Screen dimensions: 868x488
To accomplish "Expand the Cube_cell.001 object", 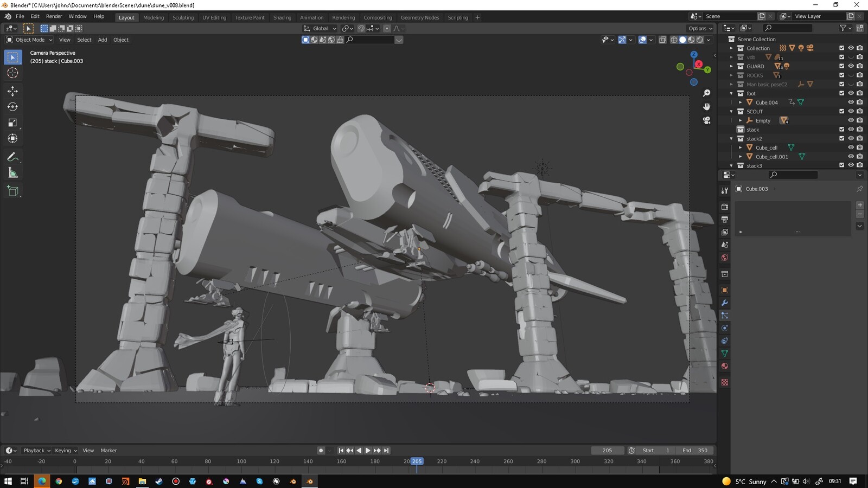I will coord(741,157).
